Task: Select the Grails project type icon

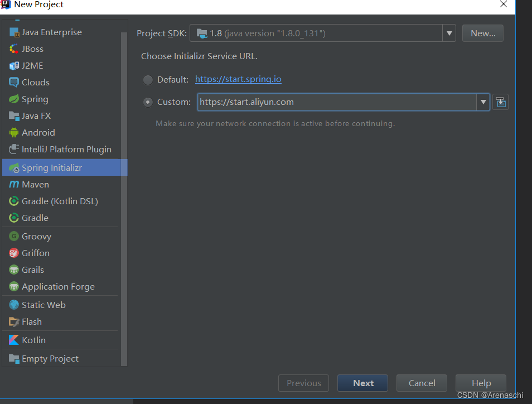Action: tap(13, 270)
